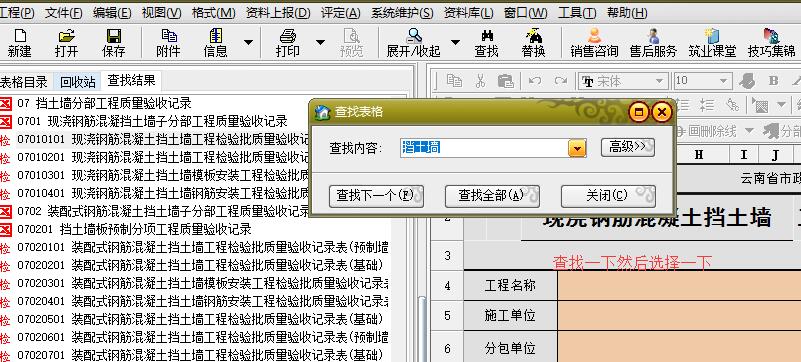Switch to the 回收站 tab
Screen dimensions: 801x362
pos(78,82)
